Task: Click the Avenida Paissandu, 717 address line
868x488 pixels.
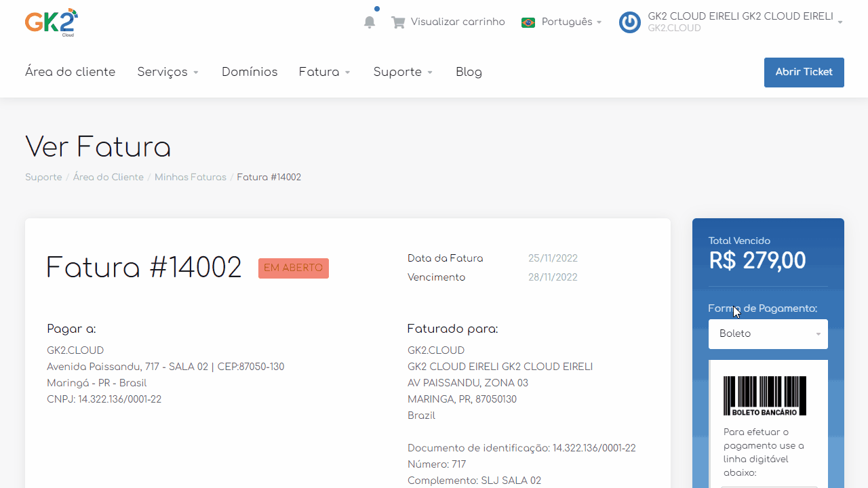Action: [165, 367]
